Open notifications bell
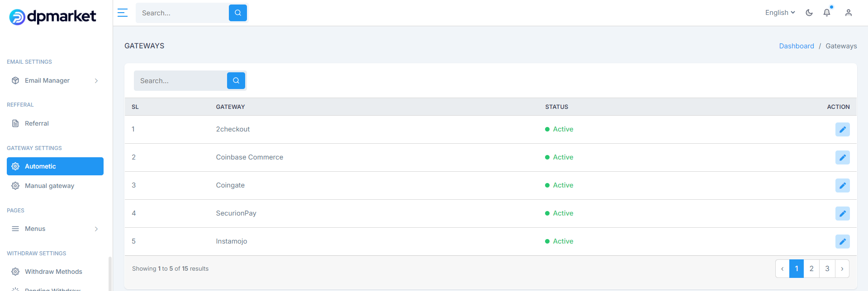Viewport: 868px width, 291px height. coord(827,13)
